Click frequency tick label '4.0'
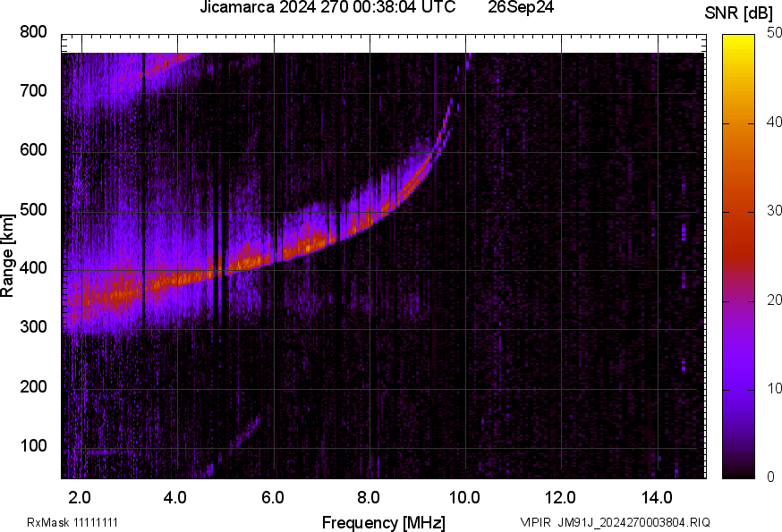Image resolution: width=782 pixels, height=532 pixels. pos(175,498)
